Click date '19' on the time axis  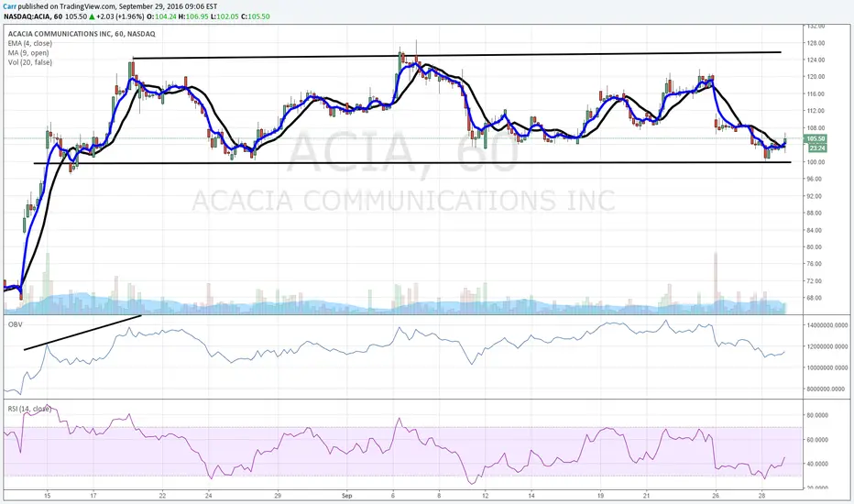click(600, 496)
